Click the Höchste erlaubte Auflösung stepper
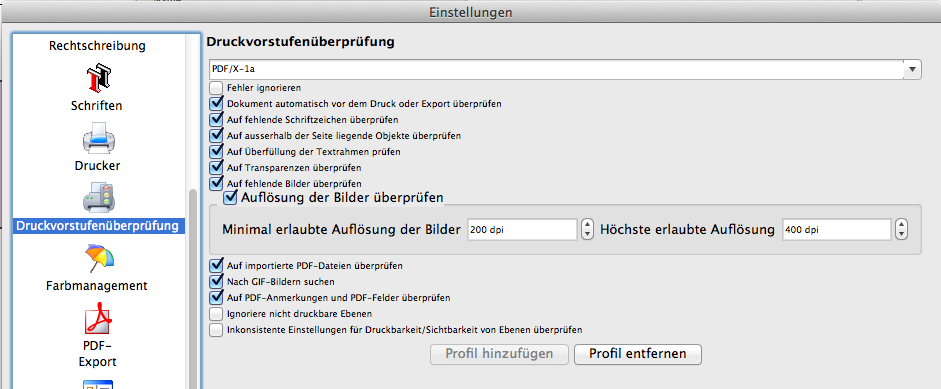This screenshot has width=941, height=389. (x=901, y=229)
